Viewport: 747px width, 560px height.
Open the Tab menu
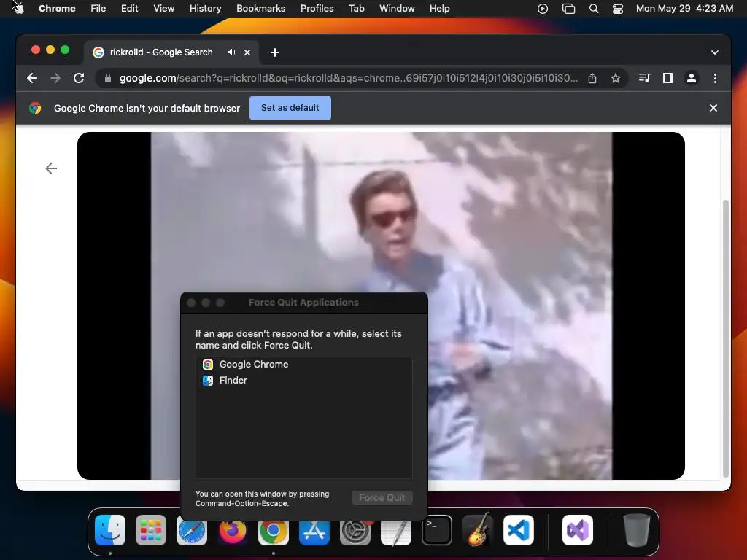tap(356, 8)
